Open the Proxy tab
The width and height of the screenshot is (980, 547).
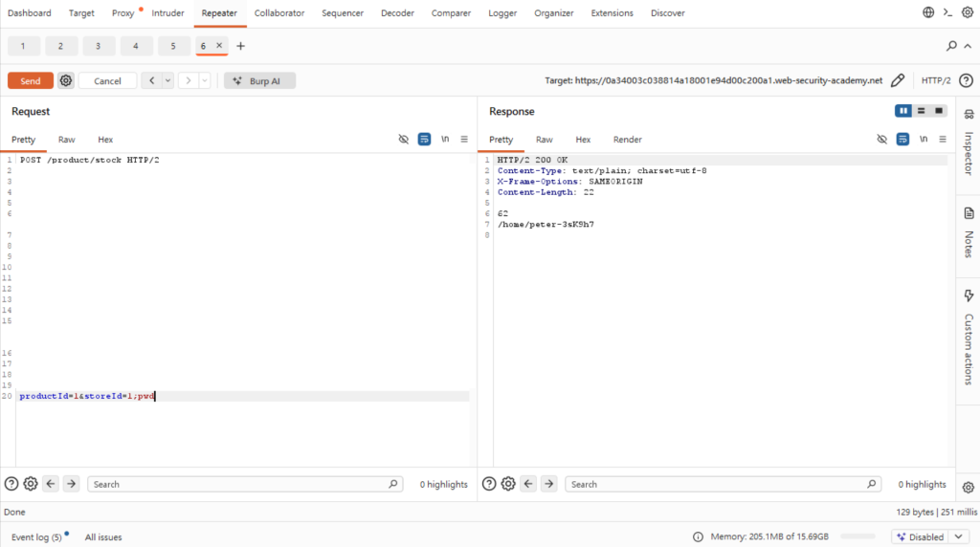123,13
